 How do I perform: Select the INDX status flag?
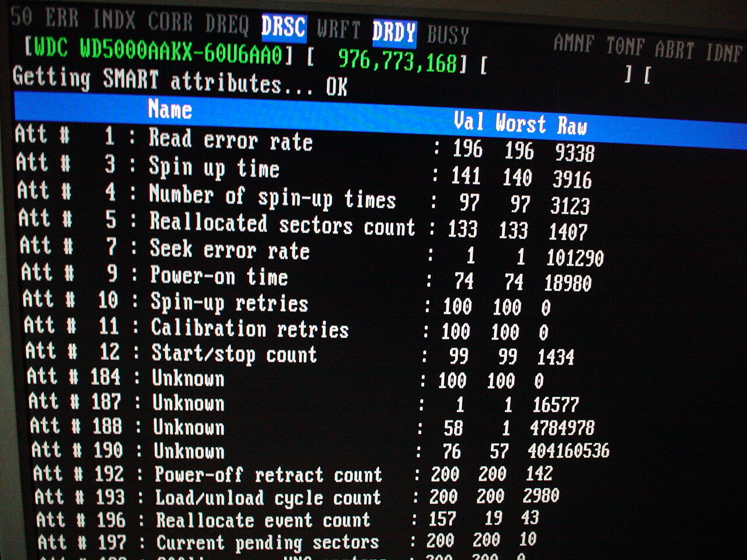(114, 20)
